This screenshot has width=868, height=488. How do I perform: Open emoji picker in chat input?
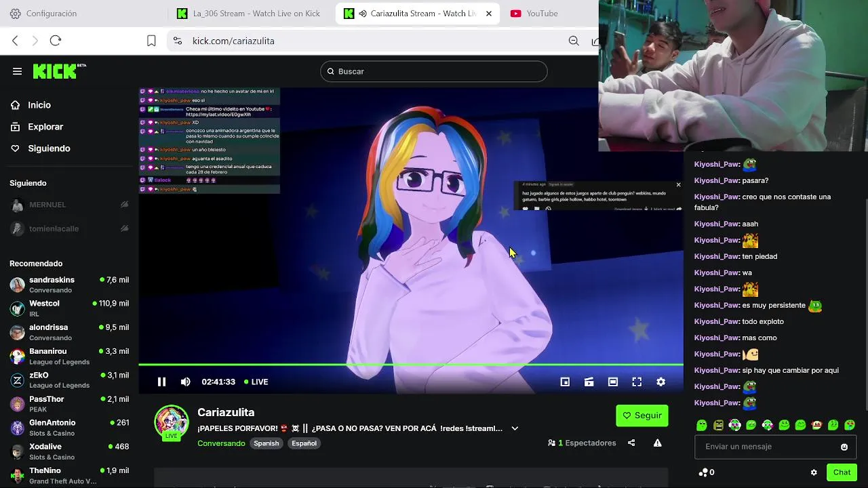point(844,447)
